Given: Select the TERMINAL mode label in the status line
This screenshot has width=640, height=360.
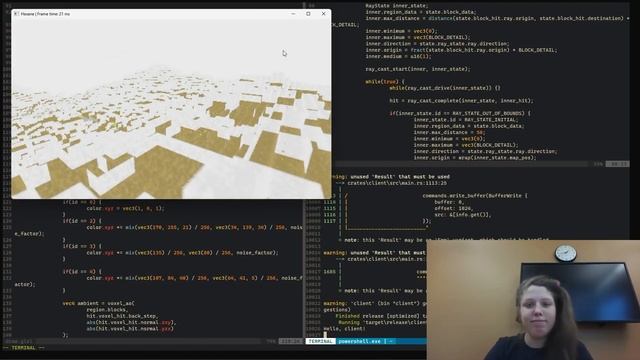Looking at the screenshot, I should (x=320, y=341).
